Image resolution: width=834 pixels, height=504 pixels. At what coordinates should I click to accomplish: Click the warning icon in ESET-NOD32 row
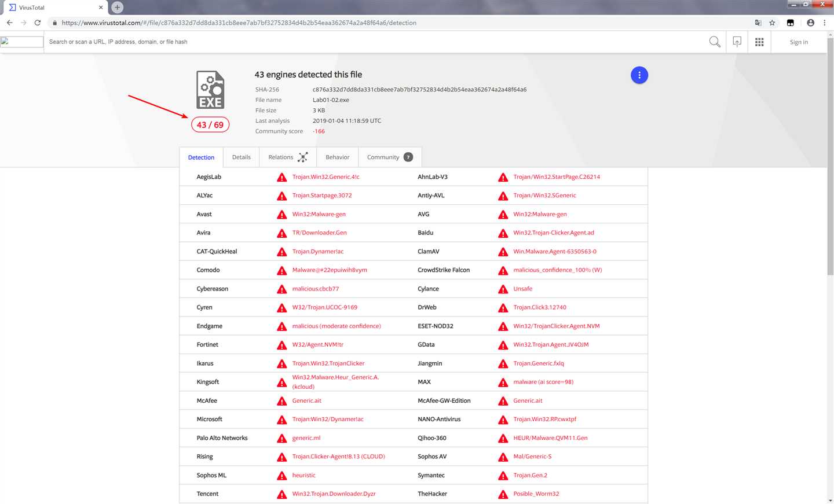pos(503,326)
